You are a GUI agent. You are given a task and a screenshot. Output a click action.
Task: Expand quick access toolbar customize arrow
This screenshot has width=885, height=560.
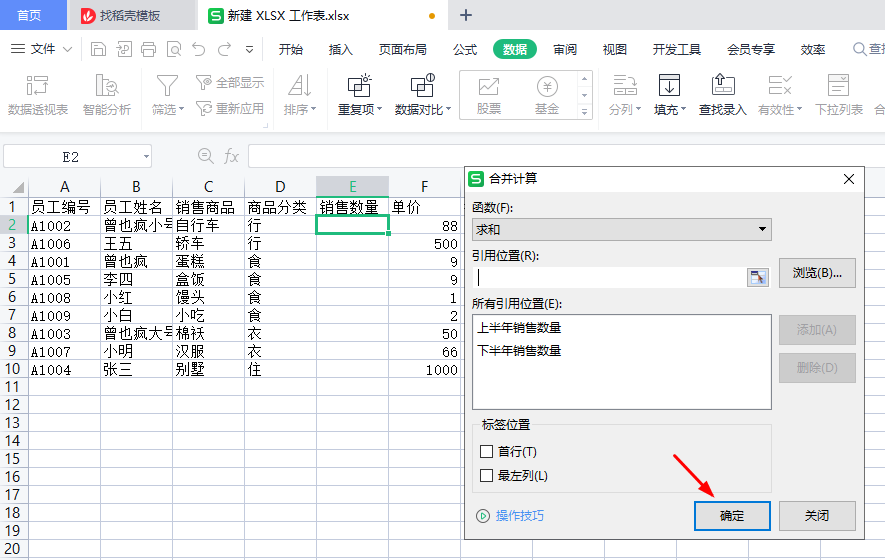(249, 49)
